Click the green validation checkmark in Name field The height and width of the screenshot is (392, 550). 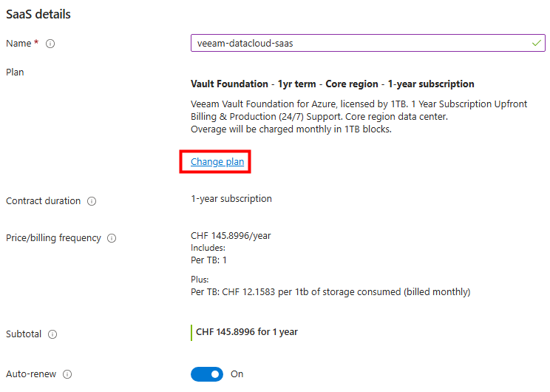536,43
